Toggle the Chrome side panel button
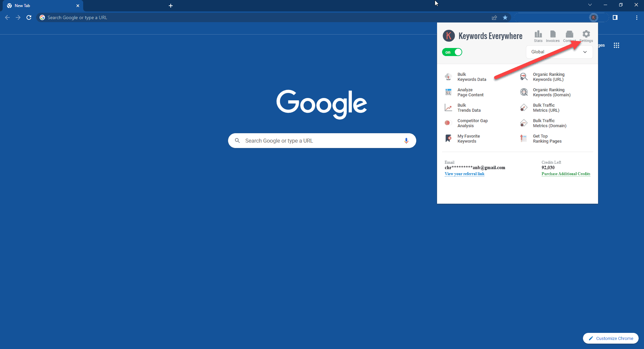644x349 pixels. [615, 17]
